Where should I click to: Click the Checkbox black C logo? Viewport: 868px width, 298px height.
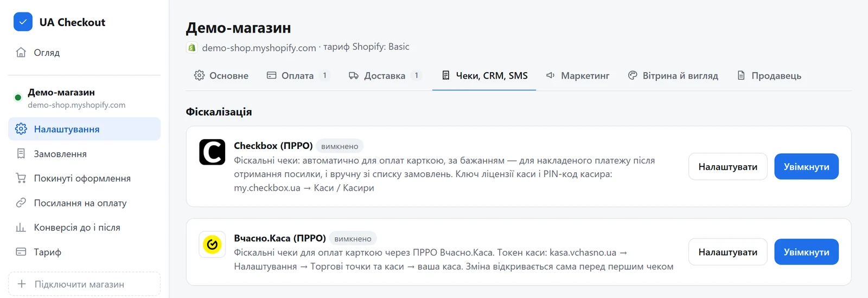[x=212, y=152]
